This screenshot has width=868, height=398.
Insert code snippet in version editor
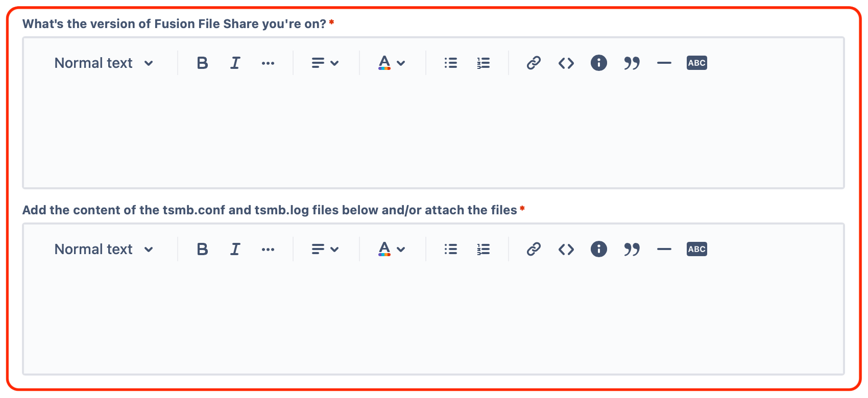point(566,63)
